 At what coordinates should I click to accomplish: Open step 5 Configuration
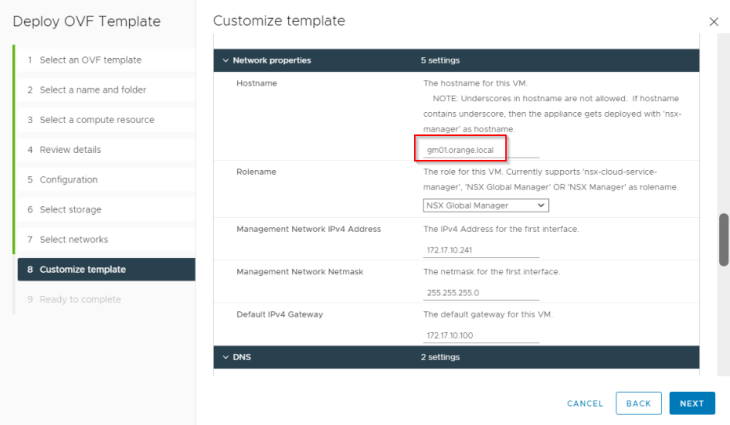[x=106, y=180]
